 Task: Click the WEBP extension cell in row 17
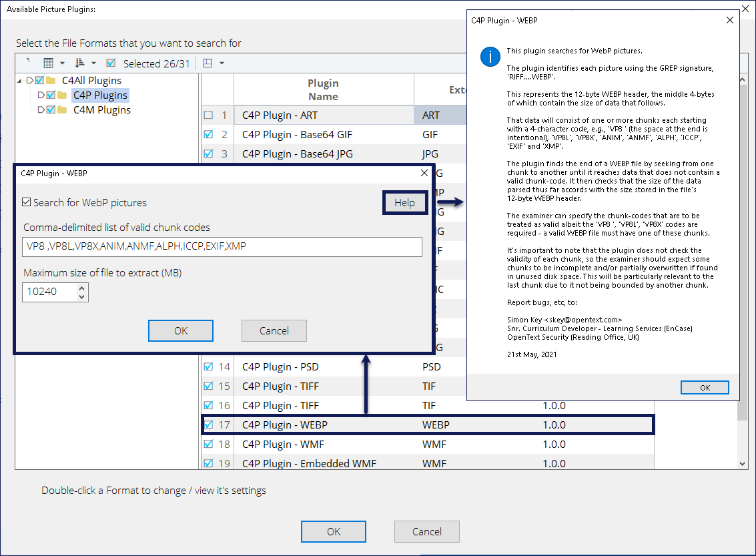[436, 425]
